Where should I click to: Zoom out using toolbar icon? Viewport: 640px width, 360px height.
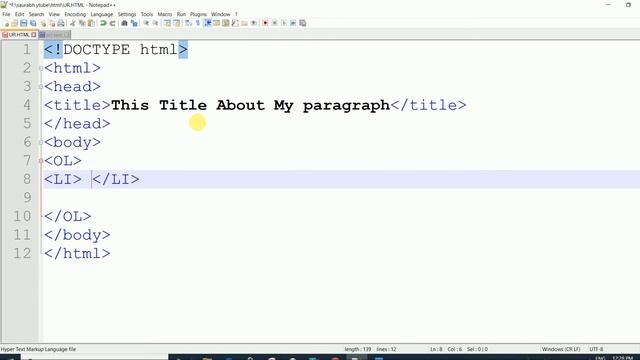point(155,23)
